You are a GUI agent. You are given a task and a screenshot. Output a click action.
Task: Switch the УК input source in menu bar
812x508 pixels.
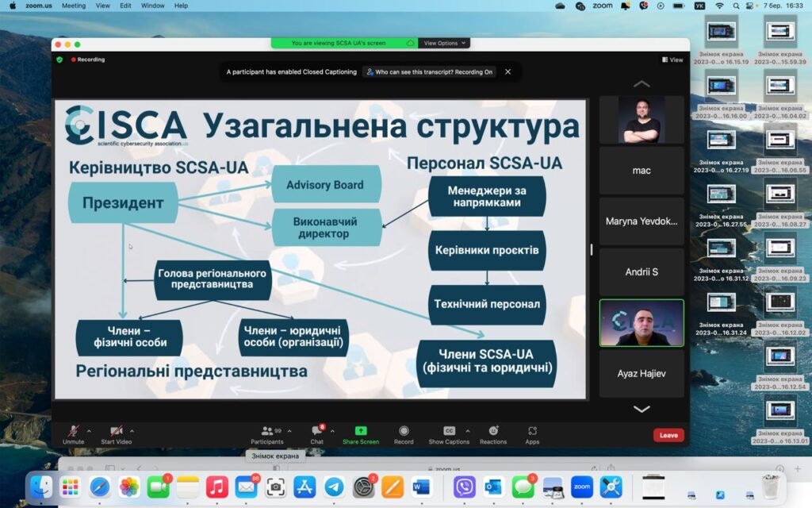699,6
